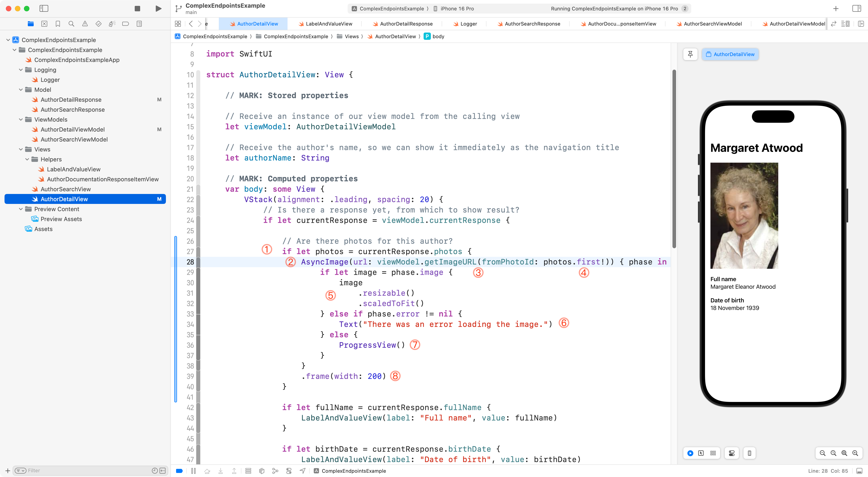Screen dimensions: 868x477
Task: Collapse the Logging group disclosure triangle
Action: click(x=21, y=70)
